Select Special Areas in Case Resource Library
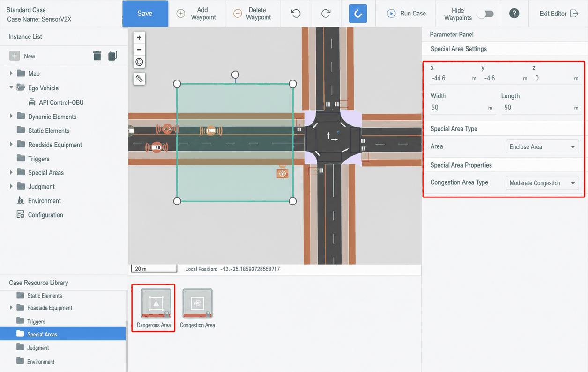588x372 pixels. pyautogui.click(x=63, y=334)
